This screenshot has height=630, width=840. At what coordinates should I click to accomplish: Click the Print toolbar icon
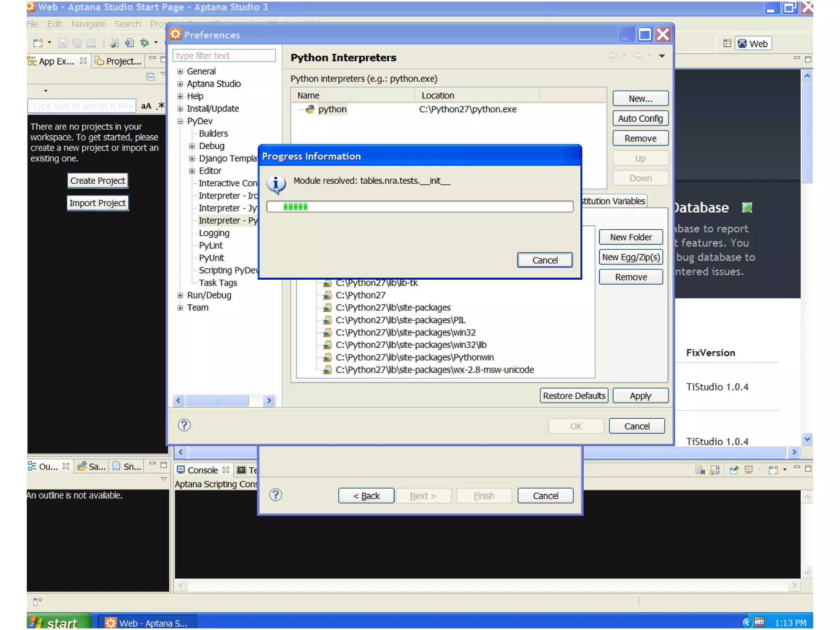[91, 43]
